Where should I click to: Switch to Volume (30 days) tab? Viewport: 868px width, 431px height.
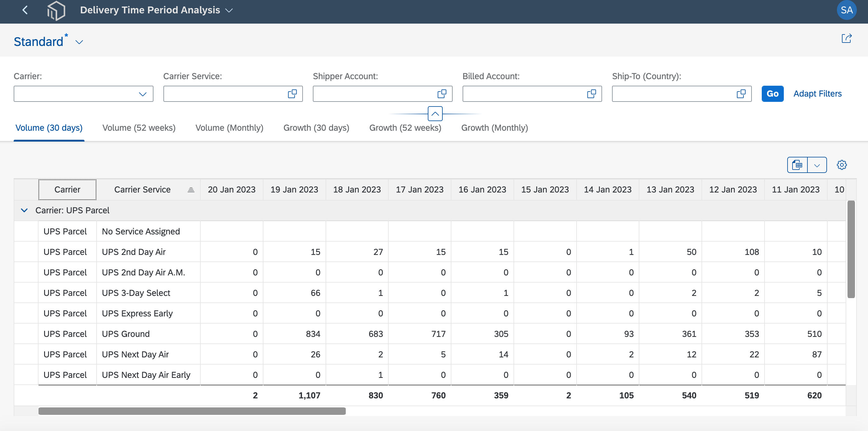(x=49, y=128)
